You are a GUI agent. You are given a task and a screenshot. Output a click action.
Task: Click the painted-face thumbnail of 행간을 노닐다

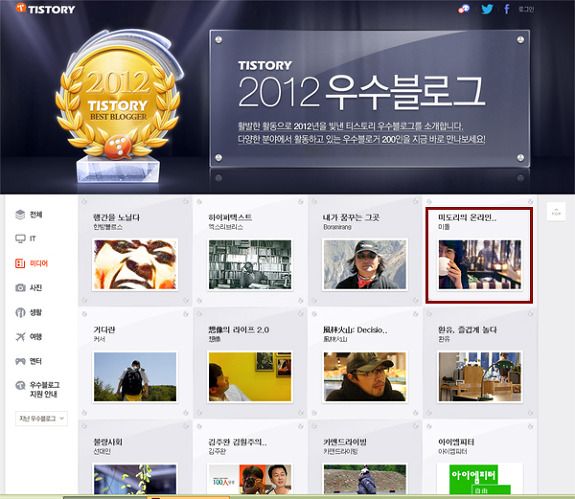[135, 265]
